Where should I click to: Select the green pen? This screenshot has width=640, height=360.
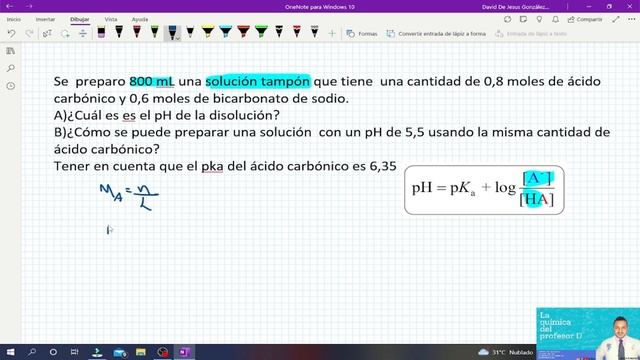click(154, 33)
